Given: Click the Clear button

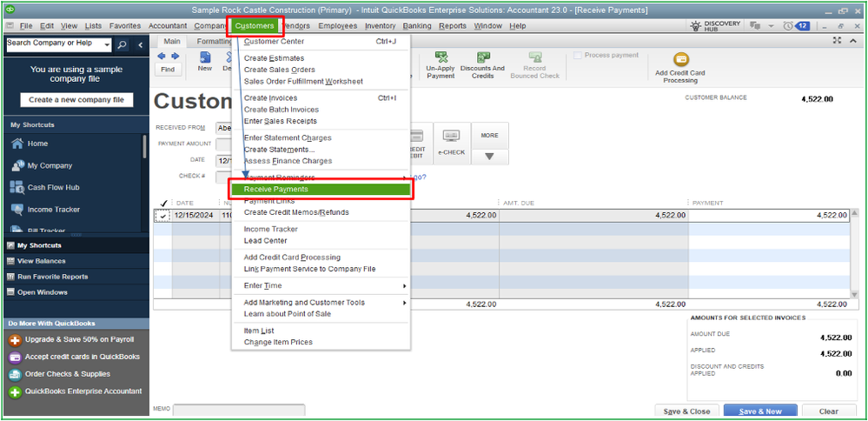Looking at the screenshot, I should click(828, 411).
